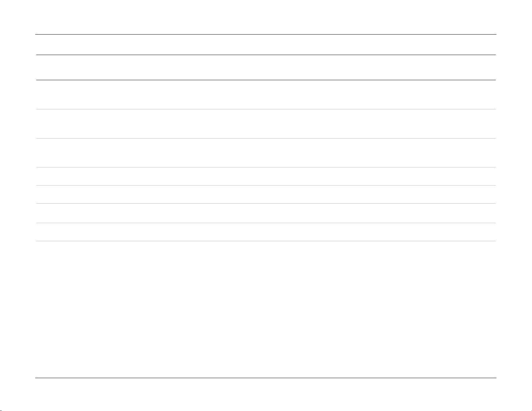Select the third tall empty table row
Image resolution: width=532 pixels, height=411 pixels.
266,153
